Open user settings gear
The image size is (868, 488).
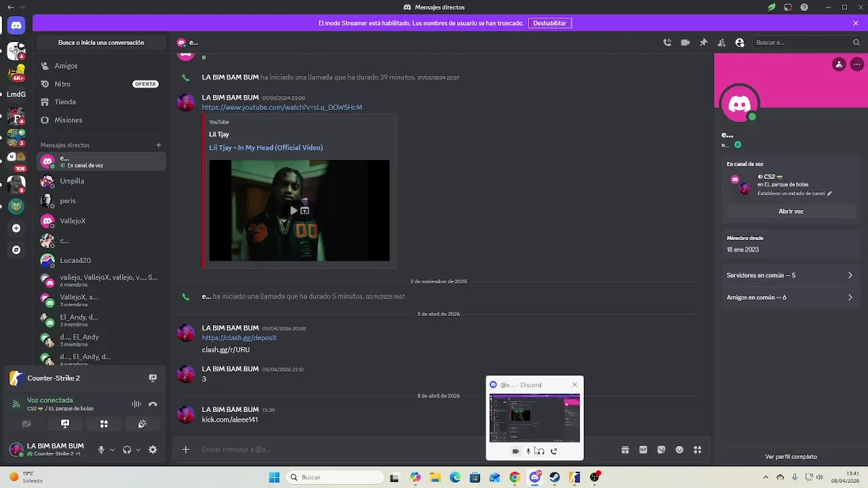coord(153,449)
